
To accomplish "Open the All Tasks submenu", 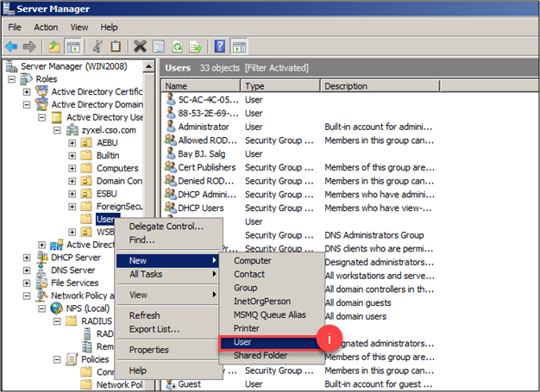I will pos(168,274).
